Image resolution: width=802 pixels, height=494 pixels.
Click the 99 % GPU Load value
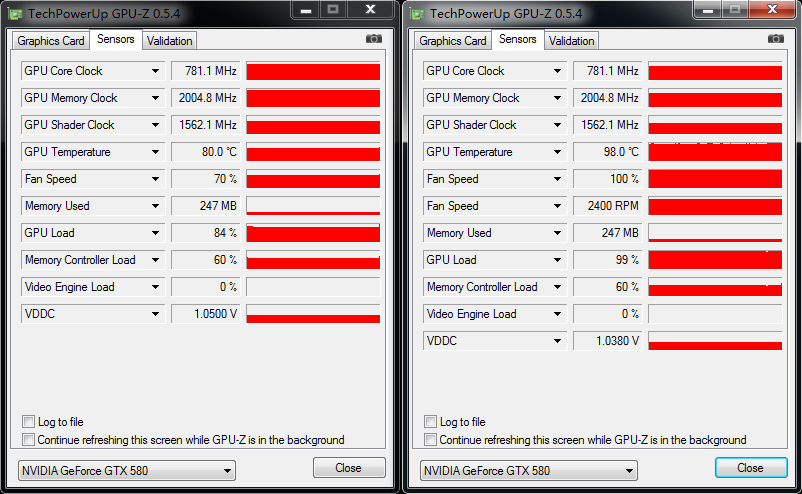click(x=607, y=260)
